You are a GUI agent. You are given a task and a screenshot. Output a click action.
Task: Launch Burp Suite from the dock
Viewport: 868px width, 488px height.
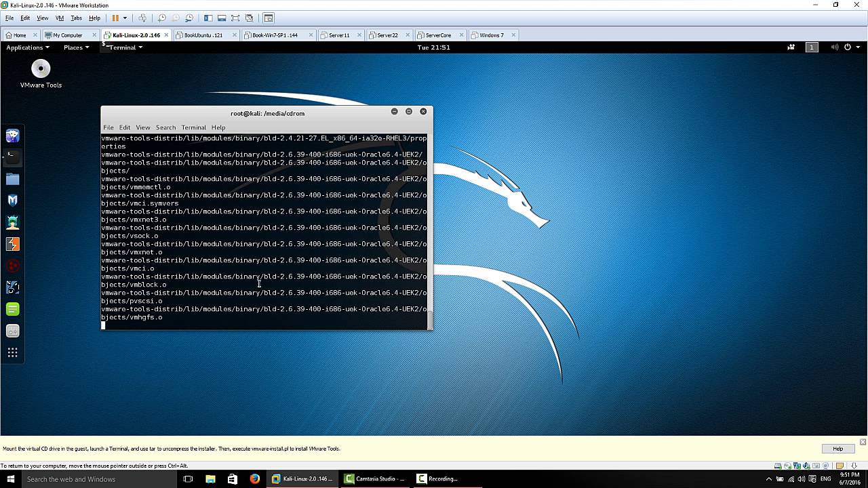(12, 244)
